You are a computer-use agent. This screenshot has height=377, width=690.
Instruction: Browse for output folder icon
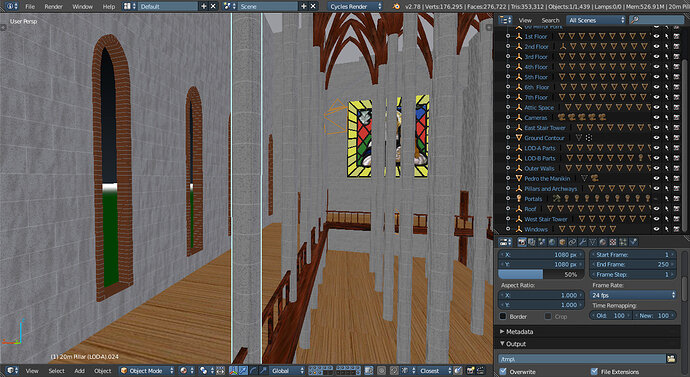click(671, 359)
